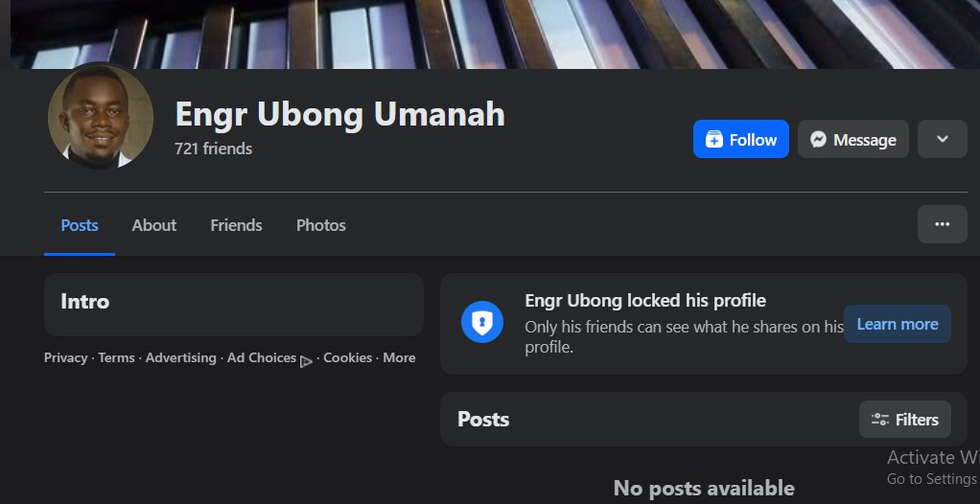
Task: Click the profile picture thumbnail
Action: pos(100,116)
